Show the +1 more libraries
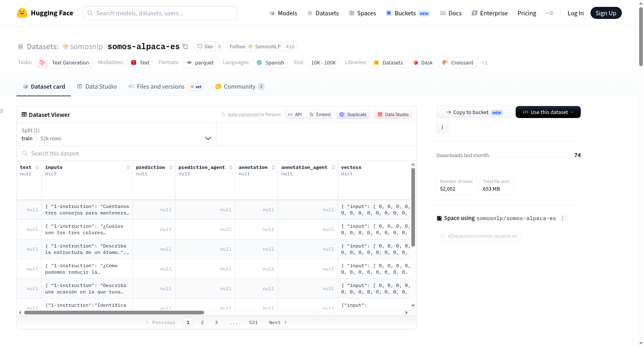The image size is (644, 347). coord(484,62)
